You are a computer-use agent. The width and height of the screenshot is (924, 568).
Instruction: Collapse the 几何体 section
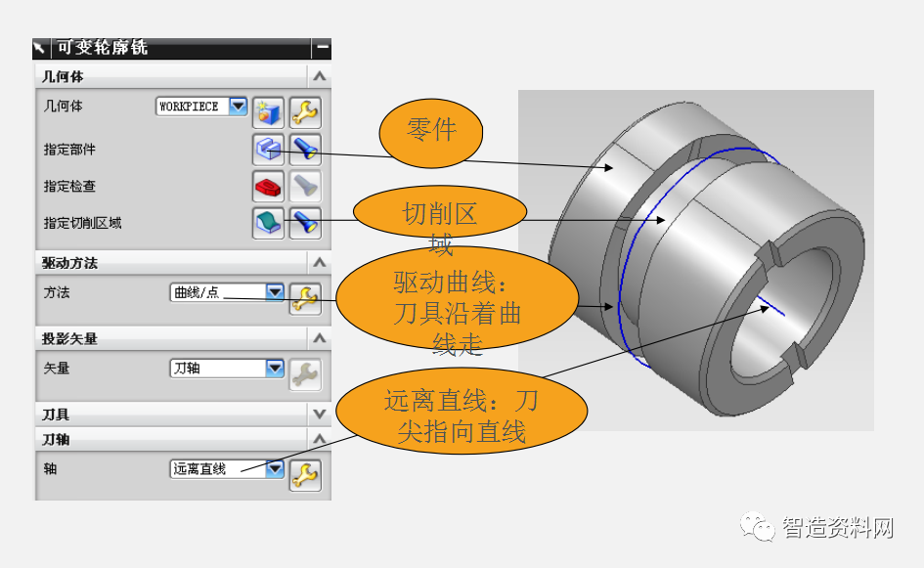pyautogui.click(x=319, y=75)
